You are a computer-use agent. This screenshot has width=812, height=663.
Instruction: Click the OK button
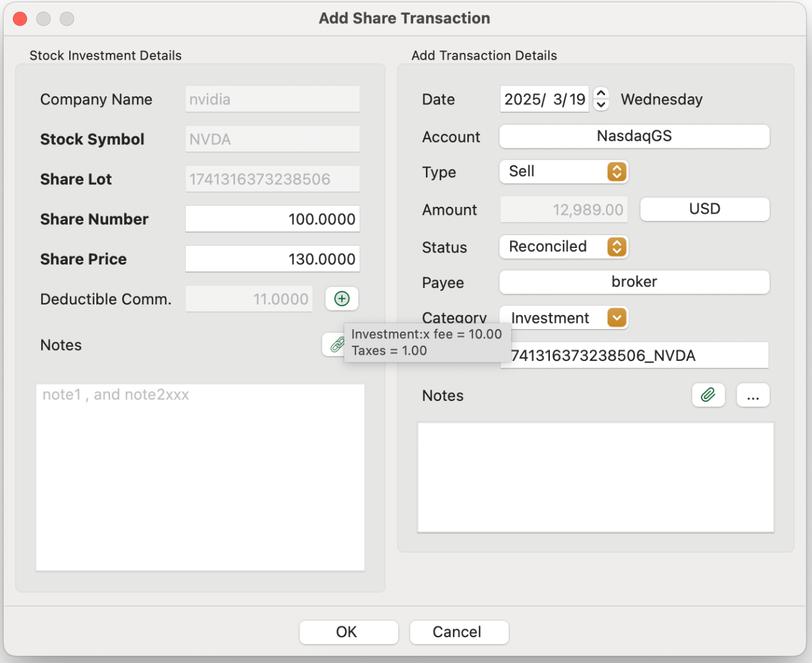point(349,632)
